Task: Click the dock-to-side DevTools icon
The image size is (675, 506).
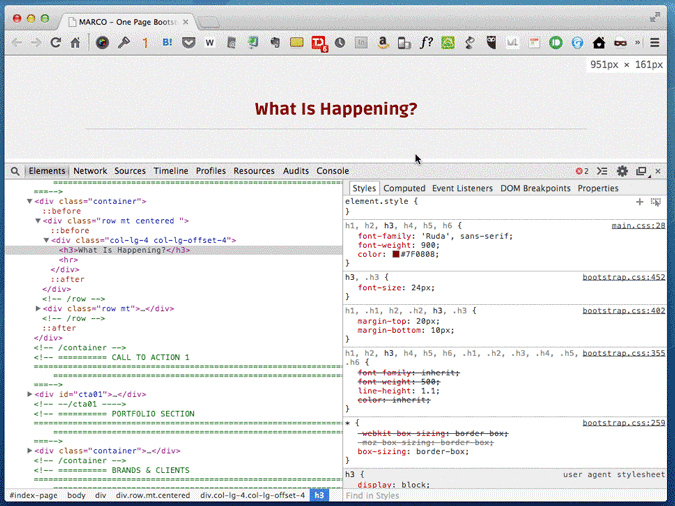Action: coord(641,171)
